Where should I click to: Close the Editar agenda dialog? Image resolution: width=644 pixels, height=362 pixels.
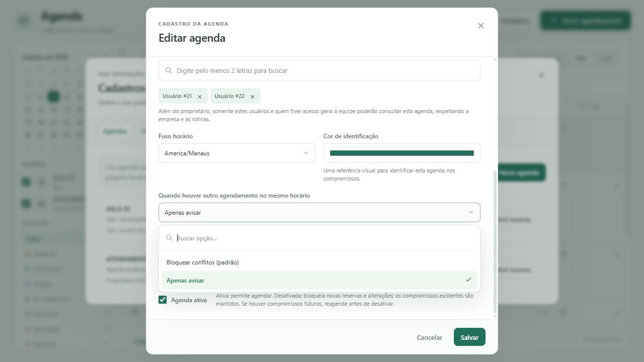tap(480, 26)
